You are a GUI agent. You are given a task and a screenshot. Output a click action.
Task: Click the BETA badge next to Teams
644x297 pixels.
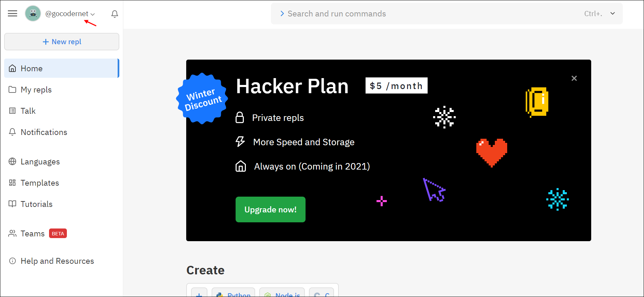click(58, 233)
